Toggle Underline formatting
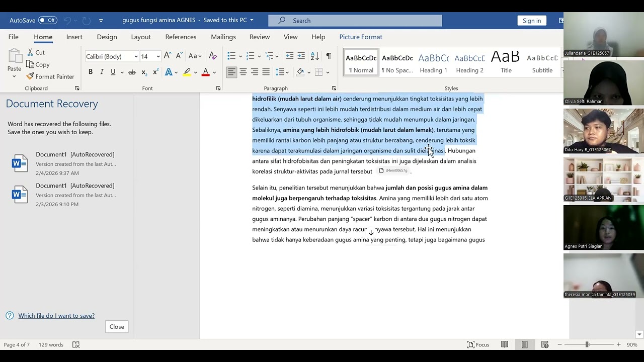Viewport: 644px width, 362px height. [113, 72]
